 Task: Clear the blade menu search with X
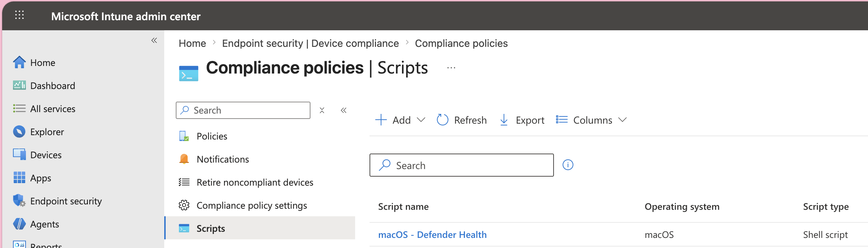click(x=322, y=110)
